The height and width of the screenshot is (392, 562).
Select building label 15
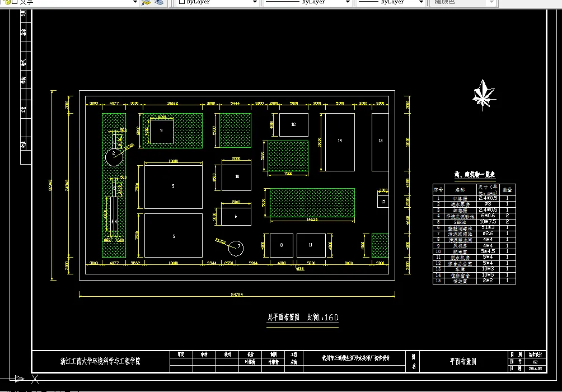(x=383, y=202)
